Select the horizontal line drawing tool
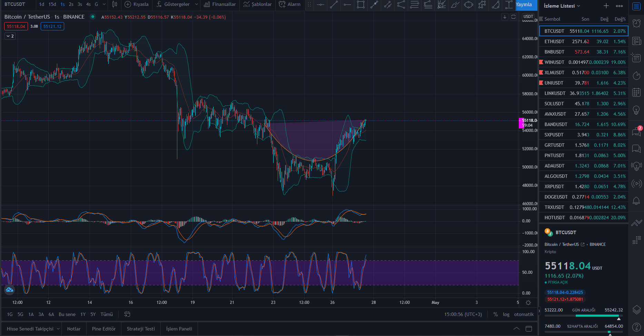 point(320,5)
